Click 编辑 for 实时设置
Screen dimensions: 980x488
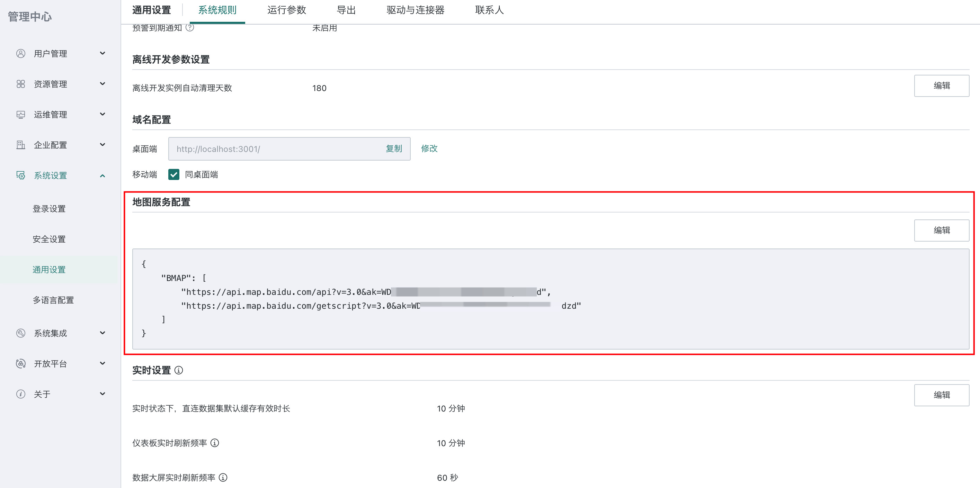point(942,395)
